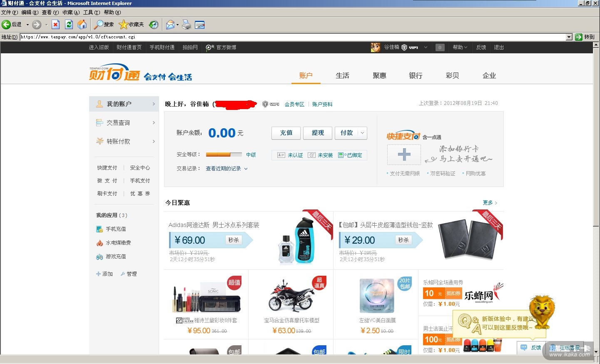Viewport: 600px width, 364px height.
Task: Expand the Mail button dropdown arrow
Action: [x=177, y=25]
